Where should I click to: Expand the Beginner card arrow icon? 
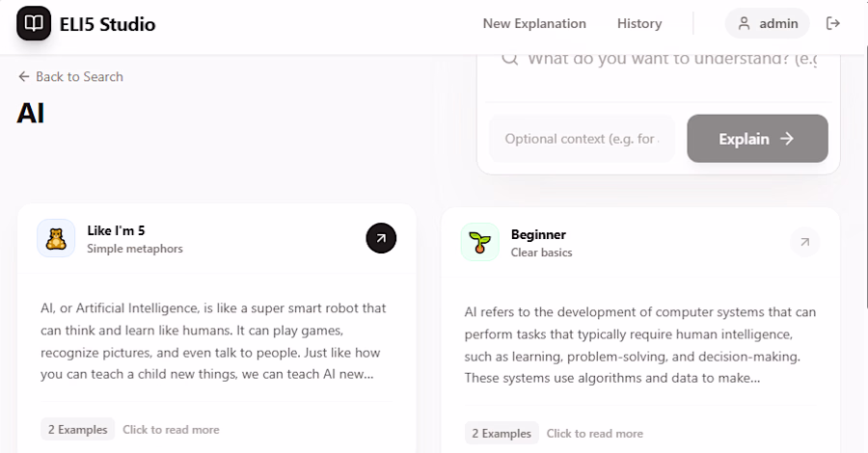pos(804,242)
